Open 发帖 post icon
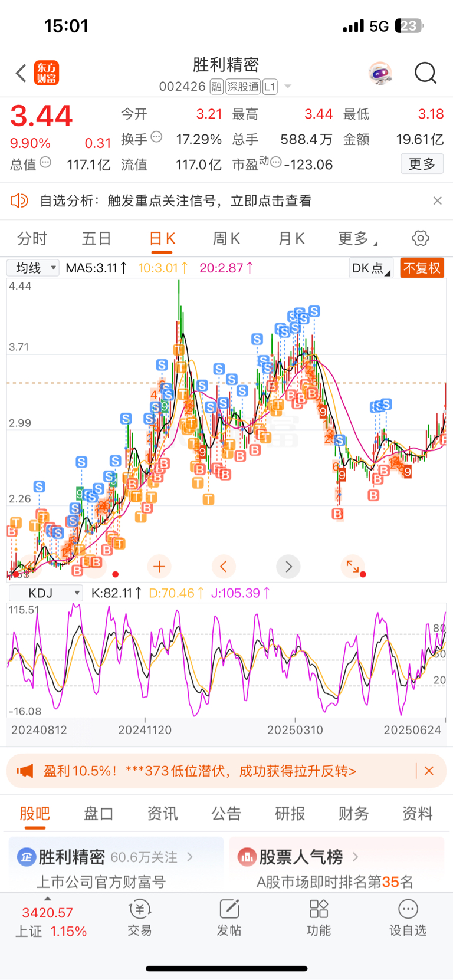 click(x=229, y=918)
